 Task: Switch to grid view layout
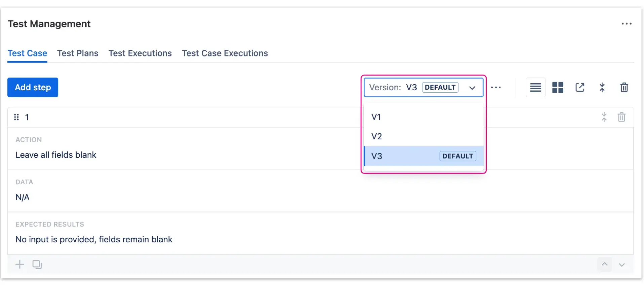pyautogui.click(x=557, y=87)
